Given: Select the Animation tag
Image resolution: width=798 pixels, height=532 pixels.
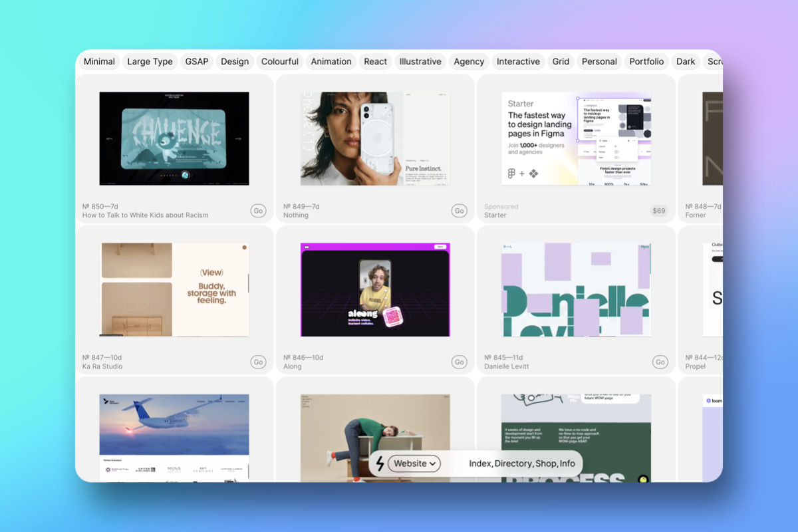Looking at the screenshot, I should pyautogui.click(x=331, y=61).
